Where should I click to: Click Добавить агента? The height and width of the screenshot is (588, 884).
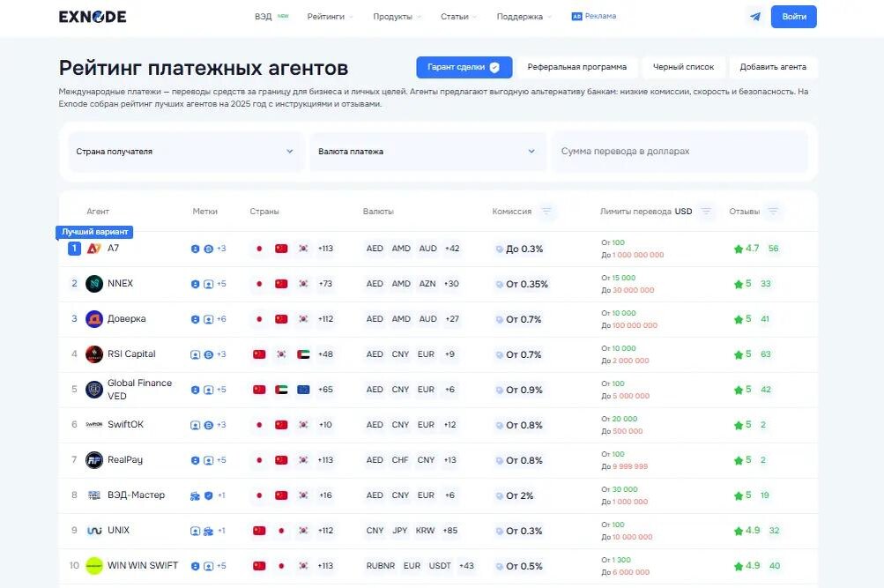773,67
